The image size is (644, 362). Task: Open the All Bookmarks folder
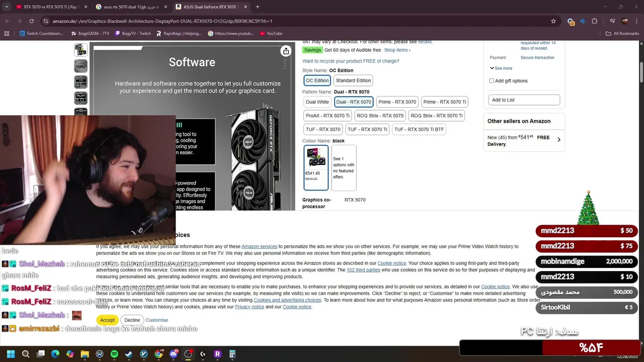coord(622,34)
